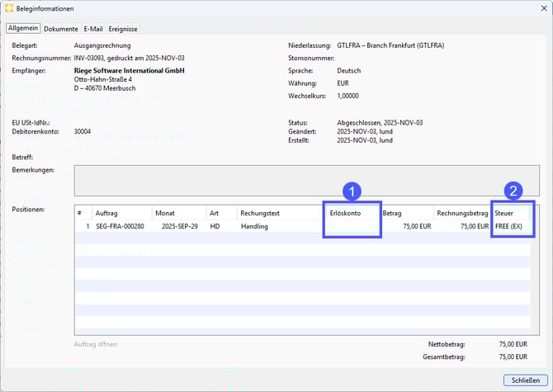Click the Handling invoice text cell

254,225
